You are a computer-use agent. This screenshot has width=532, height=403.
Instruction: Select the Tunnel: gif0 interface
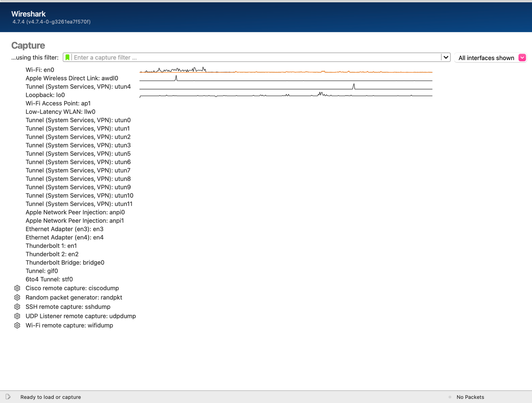coord(42,271)
